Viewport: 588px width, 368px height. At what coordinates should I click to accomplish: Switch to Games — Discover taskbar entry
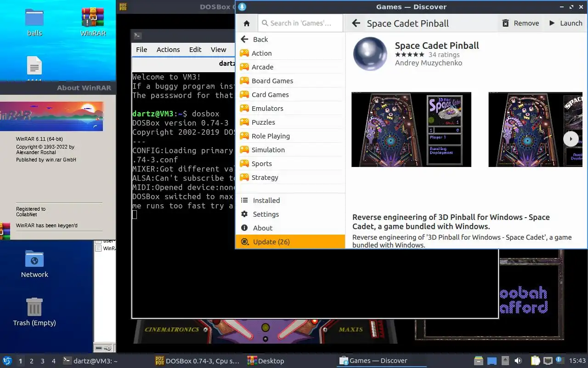tap(381, 361)
